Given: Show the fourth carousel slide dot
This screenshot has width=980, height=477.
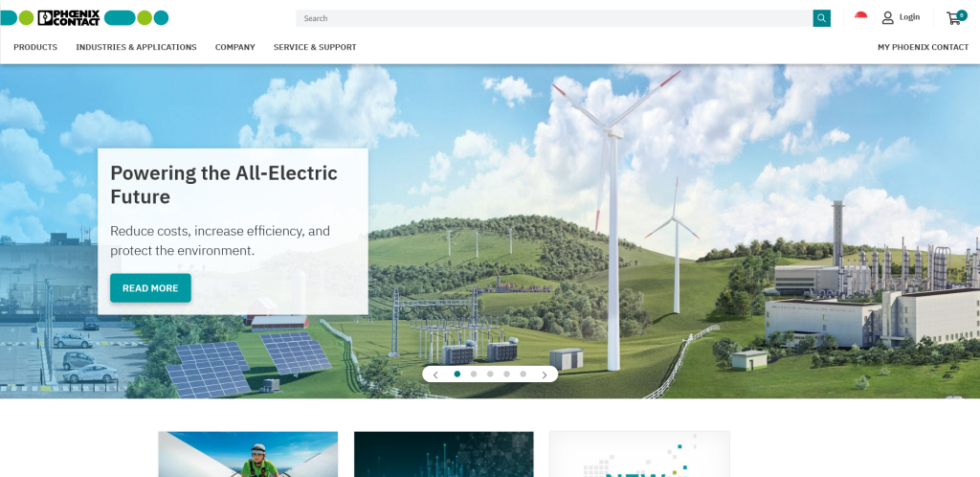Looking at the screenshot, I should (x=506, y=374).
